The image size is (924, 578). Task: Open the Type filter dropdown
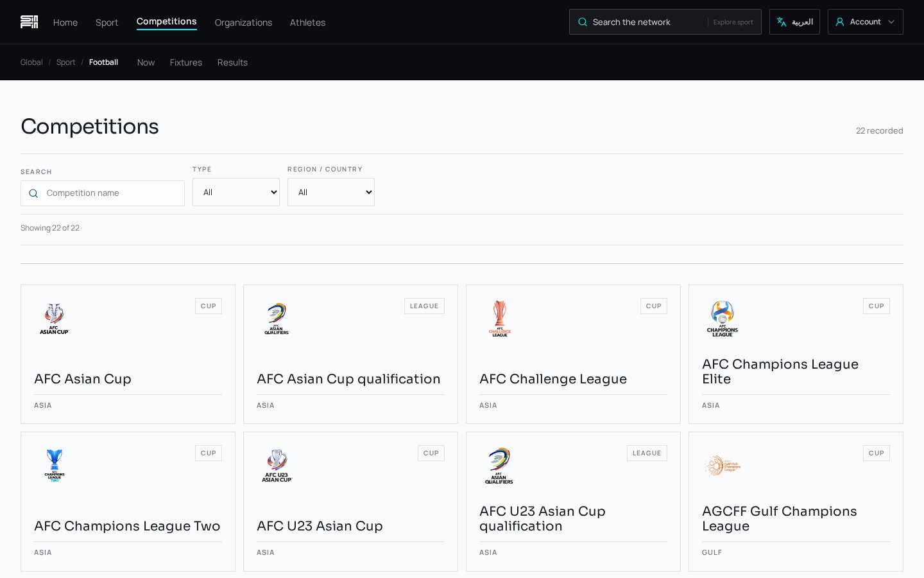click(x=236, y=192)
